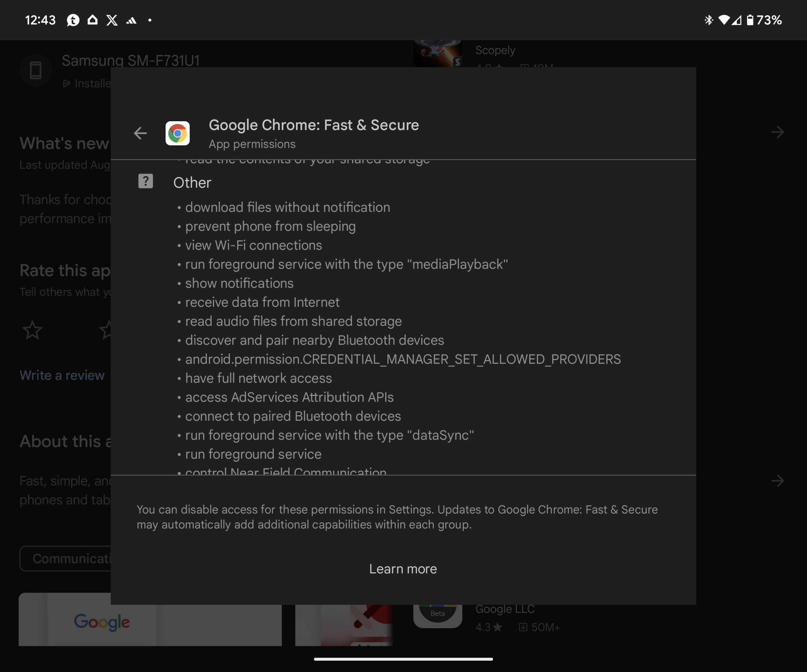Tap the Adidas notification icon in status bar
807x672 pixels.
[132, 20]
